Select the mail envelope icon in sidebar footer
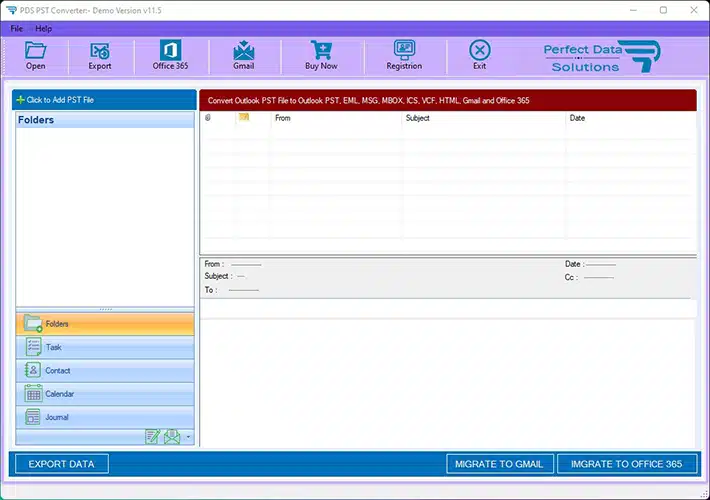 172,437
